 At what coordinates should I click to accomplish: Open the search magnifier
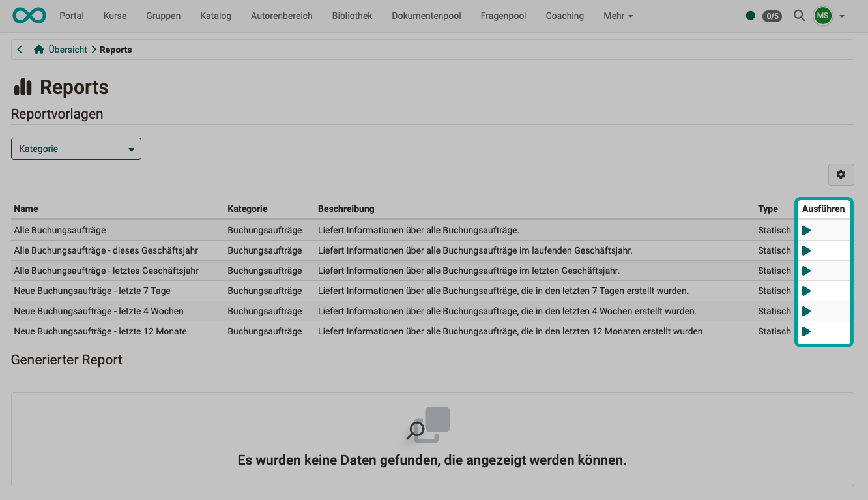(799, 16)
